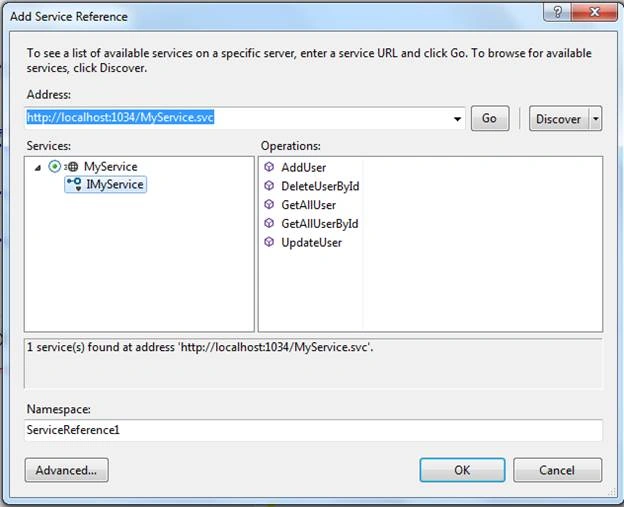624x507 pixels.
Task: Click the '1 service(s) found' status message
Action: 200,347
